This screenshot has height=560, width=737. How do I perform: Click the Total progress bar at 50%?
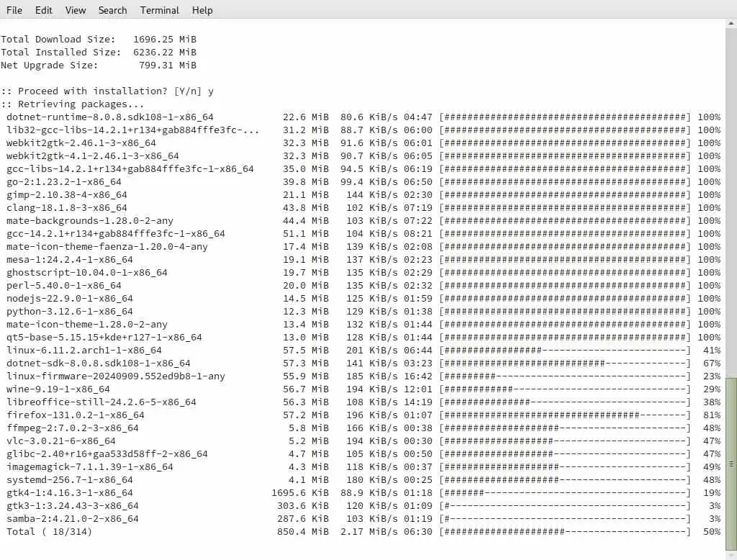click(565, 532)
